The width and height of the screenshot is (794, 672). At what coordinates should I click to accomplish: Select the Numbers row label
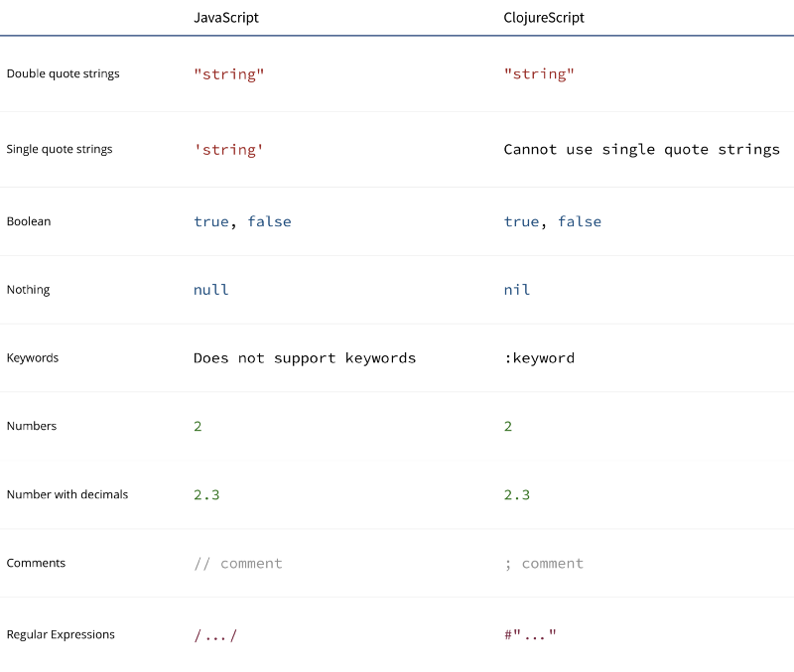(32, 426)
